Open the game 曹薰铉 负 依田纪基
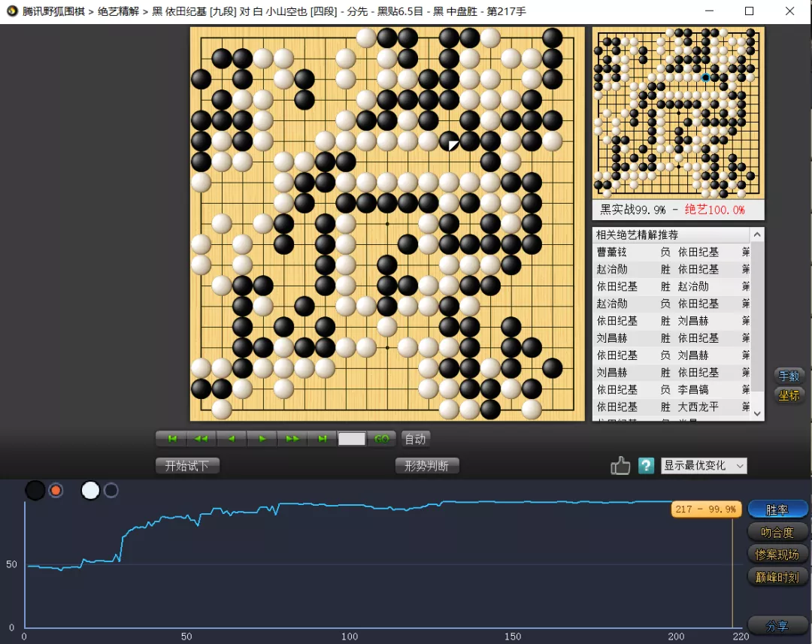Screen dimensions: 812x644 (x=673, y=252)
